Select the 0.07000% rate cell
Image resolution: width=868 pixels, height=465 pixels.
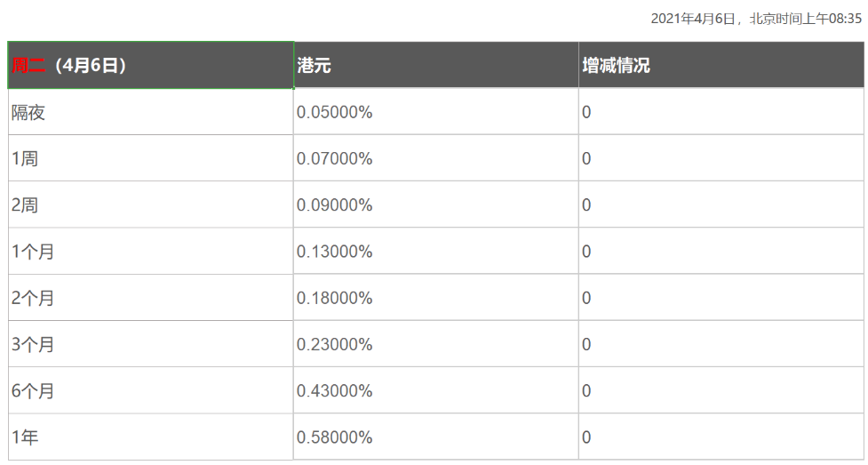[x=334, y=159]
